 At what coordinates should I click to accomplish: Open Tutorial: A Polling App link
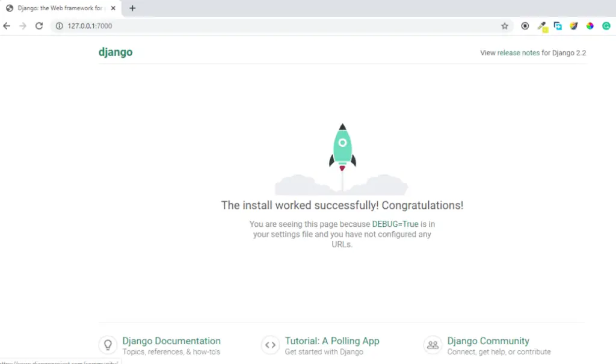pos(332,341)
